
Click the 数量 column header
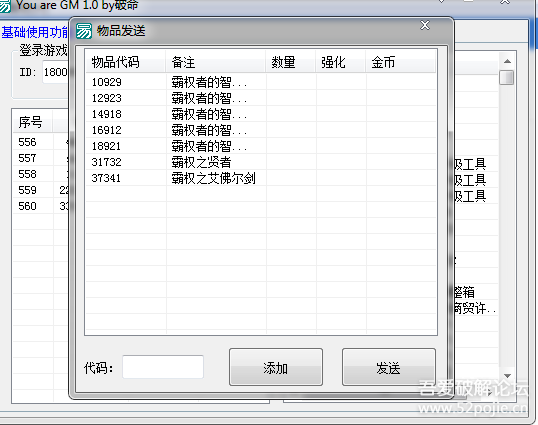(290, 62)
